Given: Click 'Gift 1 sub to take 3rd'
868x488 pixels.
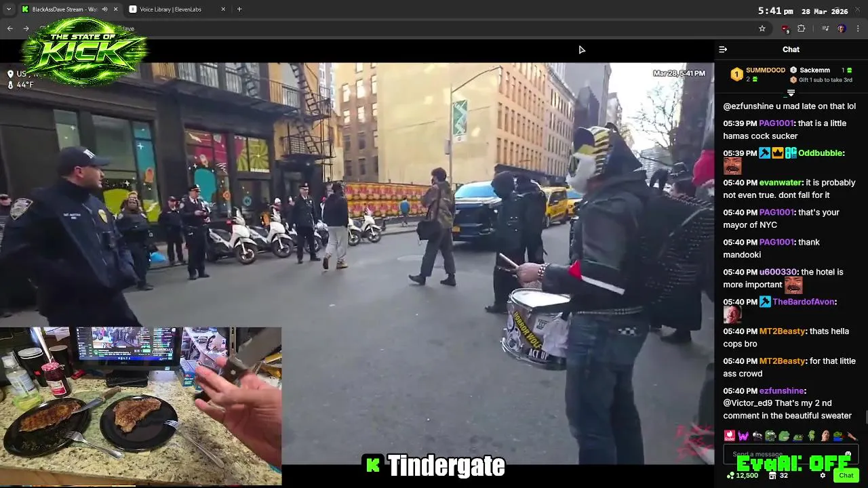Looking at the screenshot, I should [x=825, y=80].
